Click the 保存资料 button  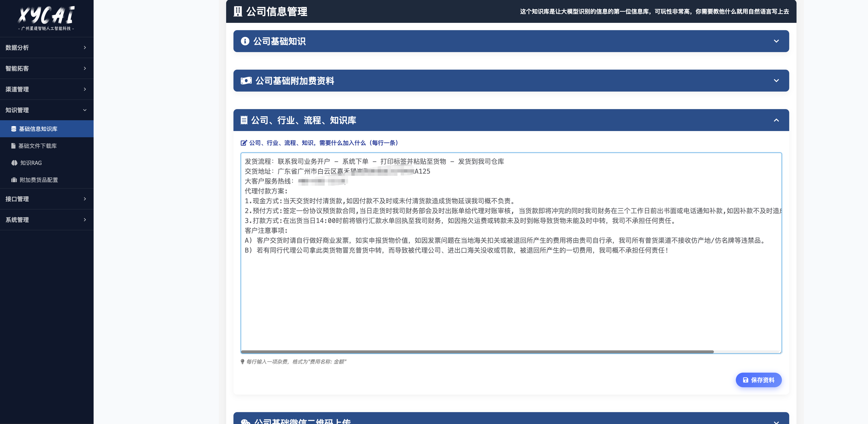pyautogui.click(x=758, y=380)
